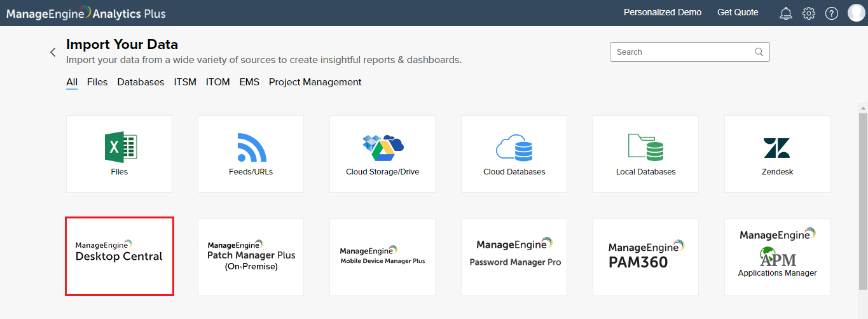Select Patch Manager Plus (On-Premise) tile

click(251, 257)
